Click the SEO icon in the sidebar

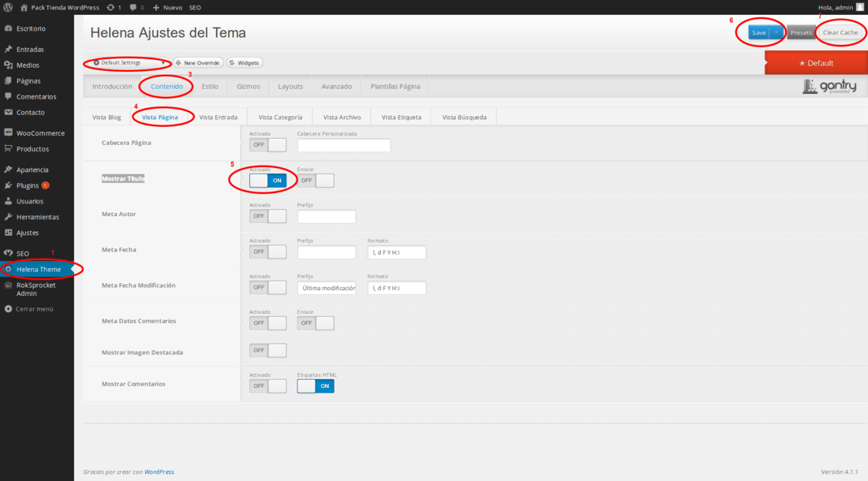pyautogui.click(x=9, y=253)
